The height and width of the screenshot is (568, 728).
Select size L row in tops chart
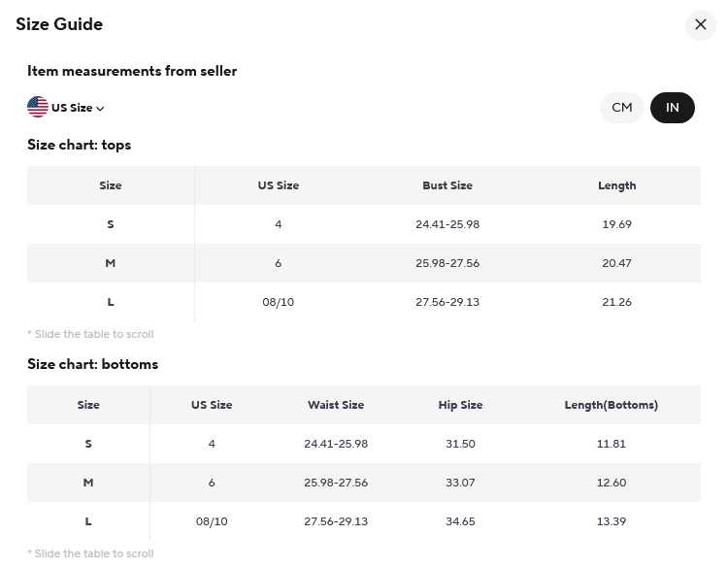pyautogui.click(x=364, y=302)
